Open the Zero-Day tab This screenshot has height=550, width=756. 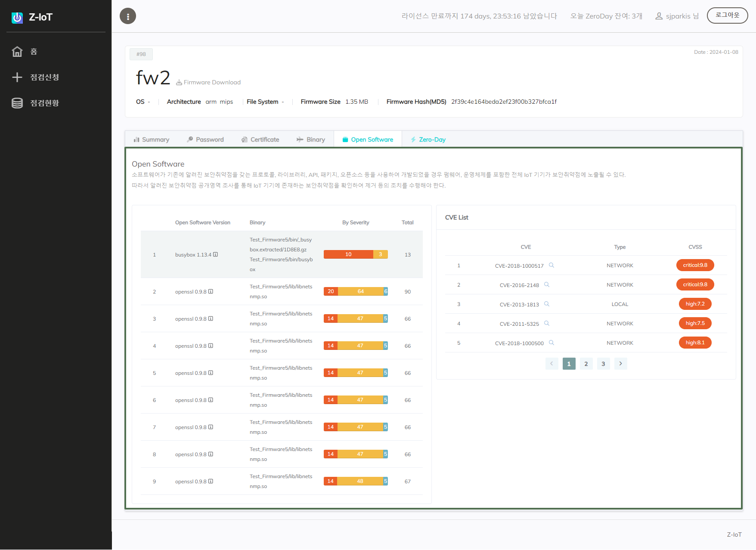point(428,139)
